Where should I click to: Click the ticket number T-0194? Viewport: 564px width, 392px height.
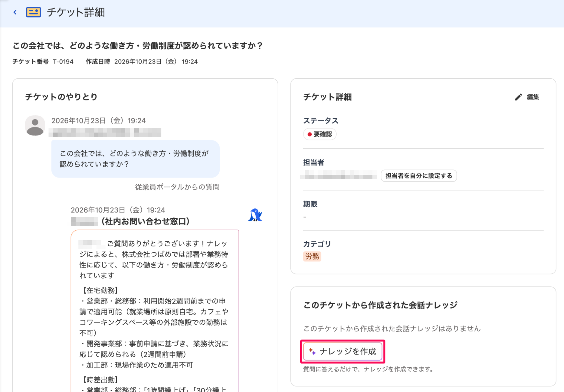coord(63,61)
